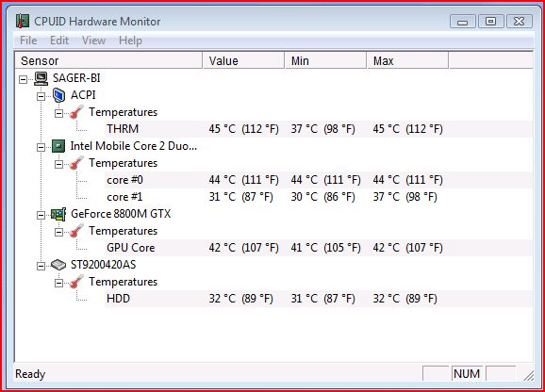This screenshot has width=545, height=392.
Task: Collapse Temperatures under ST9200420AS
Action: 59,284
